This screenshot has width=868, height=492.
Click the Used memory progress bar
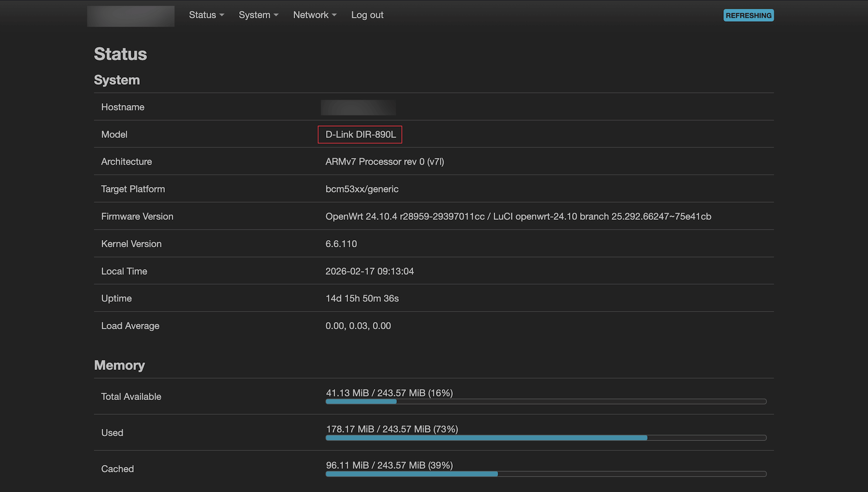pyautogui.click(x=545, y=438)
